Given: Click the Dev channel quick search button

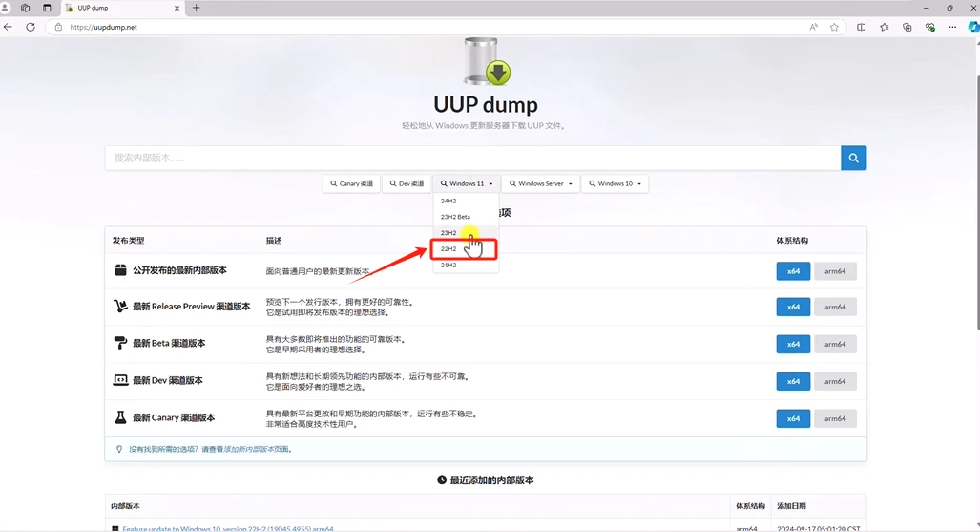Looking at the screenshot, I should click(x=407, y=183).
